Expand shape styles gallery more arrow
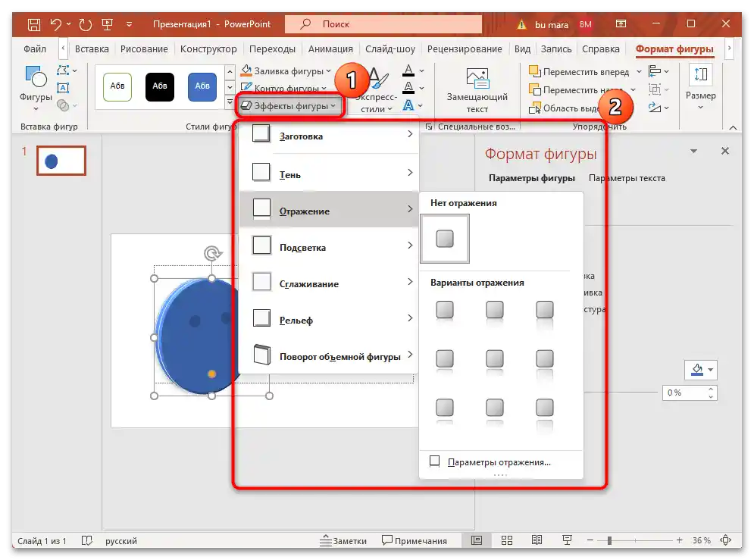This screenshot has width=754, height=560. (230, 102)
